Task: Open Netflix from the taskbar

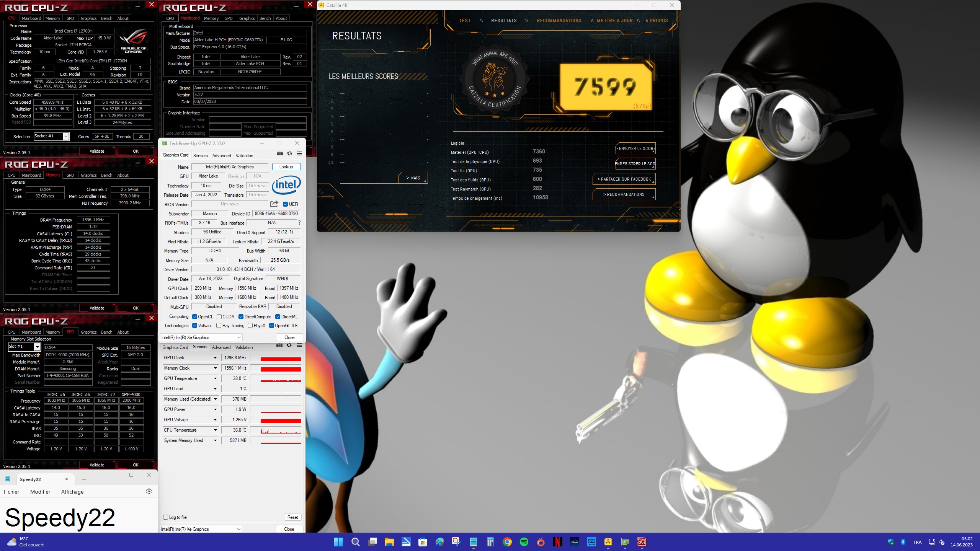Action: click(557, 542)
